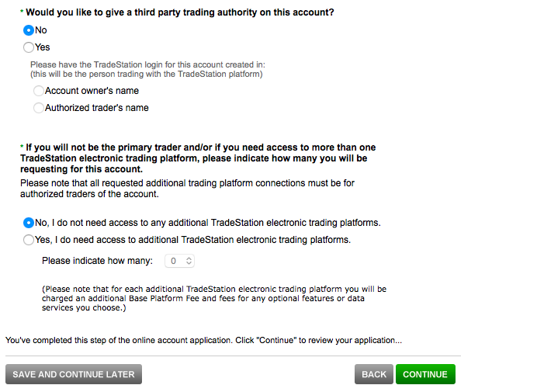Select "No, I do not need access" option
Screen dimensions: 537x392
click(29, 223)
